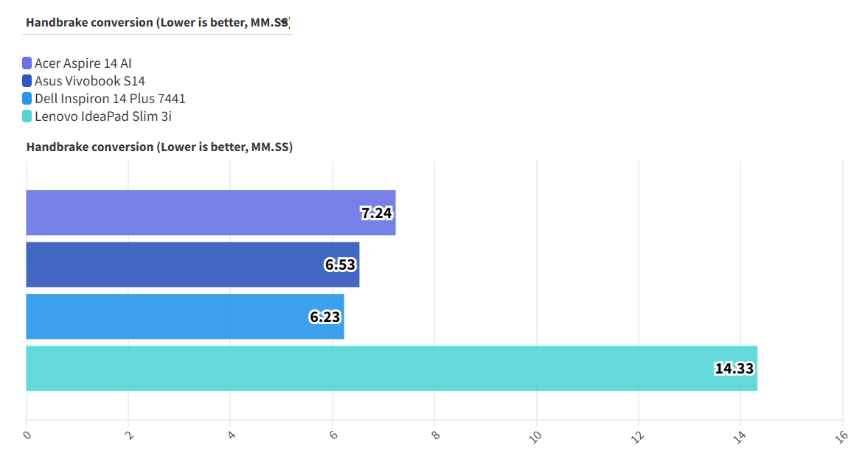Select the Dell Inspiron legend color swatch
This screenshot has height=459, width=868.
(x=27, y=99)
